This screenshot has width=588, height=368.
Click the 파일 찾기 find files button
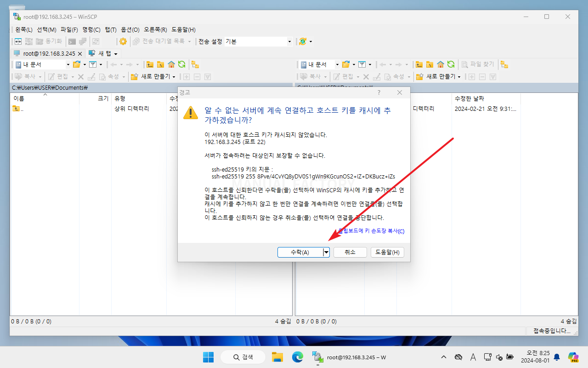[478, 65]
